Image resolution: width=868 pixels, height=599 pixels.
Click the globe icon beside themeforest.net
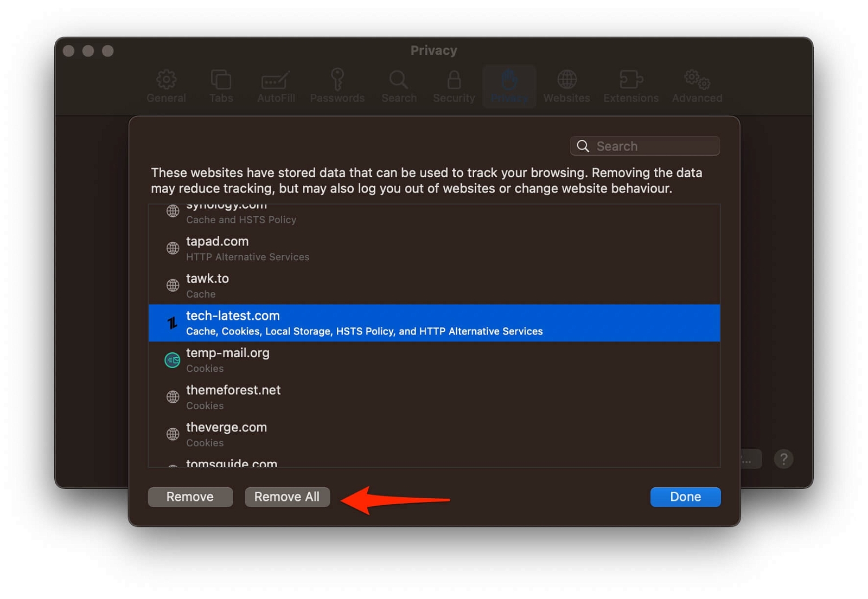173,397
